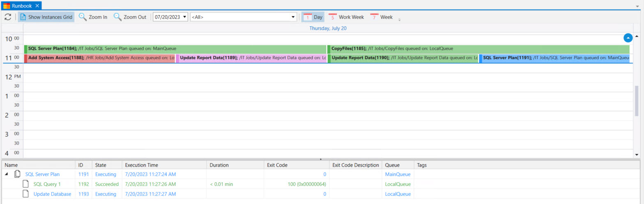
Task: Select Update Report Data[1190] appointment
Action: coord(403,58)
